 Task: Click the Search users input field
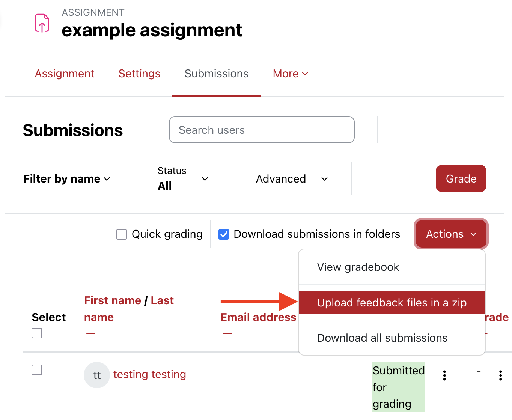click(262, 130)
